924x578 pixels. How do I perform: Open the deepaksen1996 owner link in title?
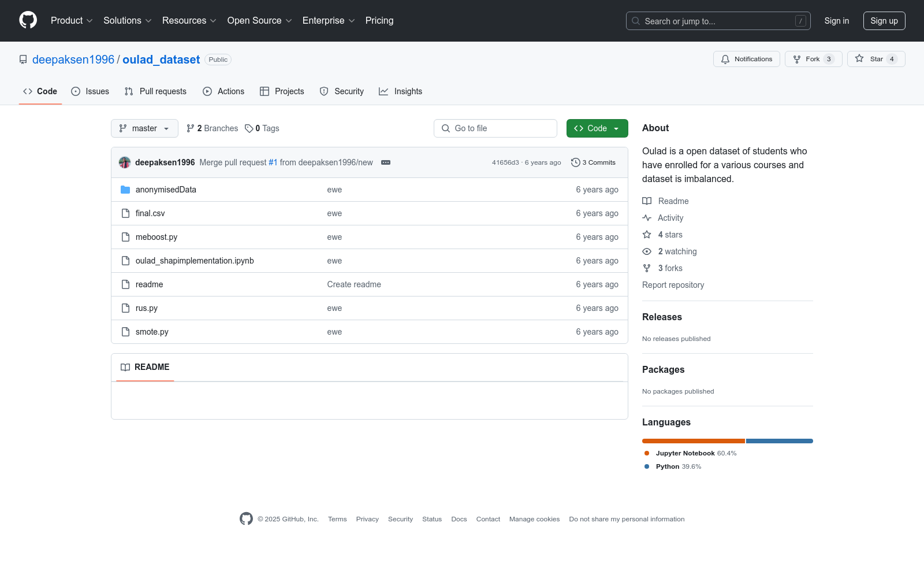(x=73, y=60)
